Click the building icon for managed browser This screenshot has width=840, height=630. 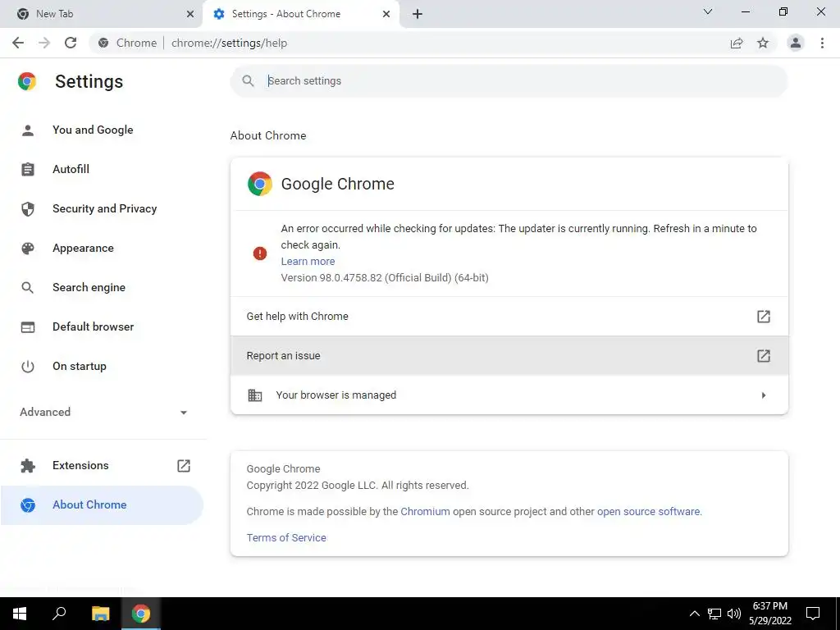pos(255,395)
